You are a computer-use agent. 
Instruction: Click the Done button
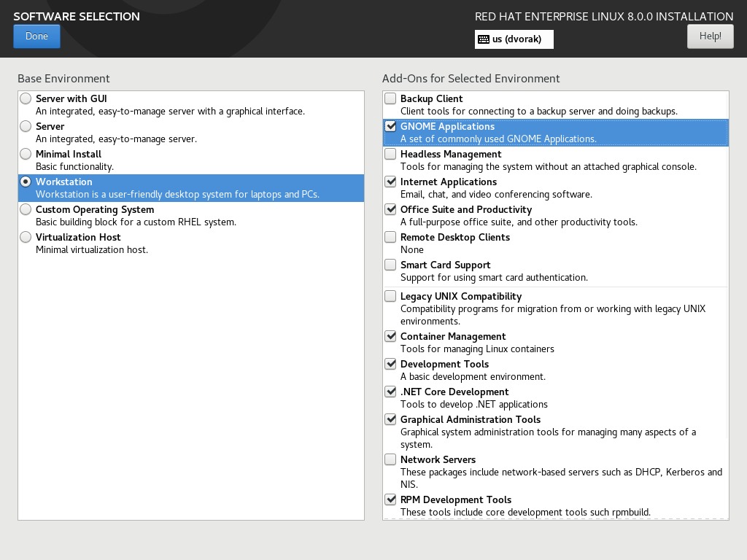pyautogui.click(x=36, y=36)
